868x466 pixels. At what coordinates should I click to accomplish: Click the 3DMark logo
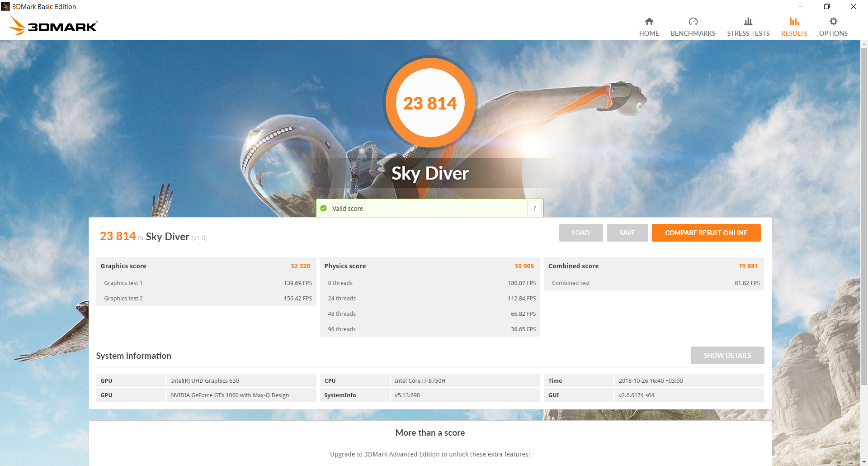click(53, 26)
